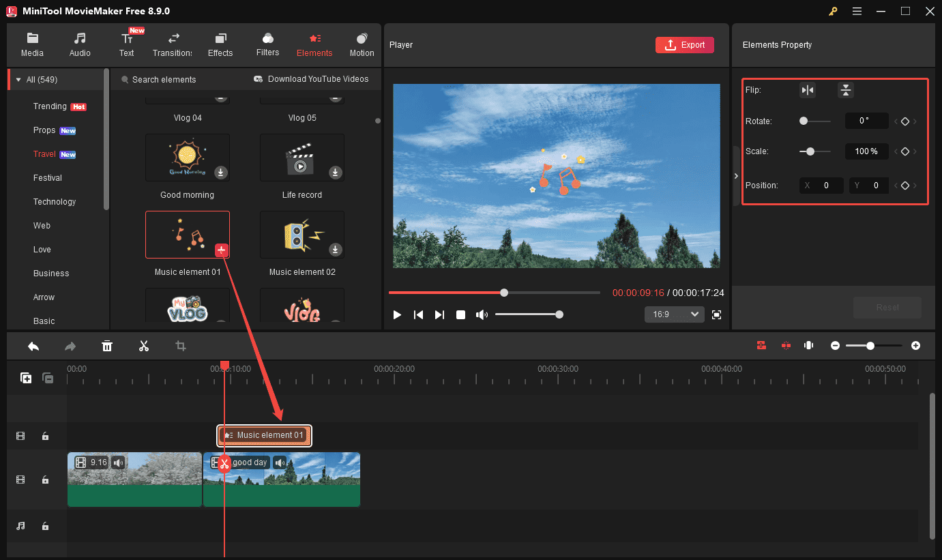Click the Export button
Image resolution: width=942 pixels, height=560 pixels.
pyautogui.click(x=685, y=45)
